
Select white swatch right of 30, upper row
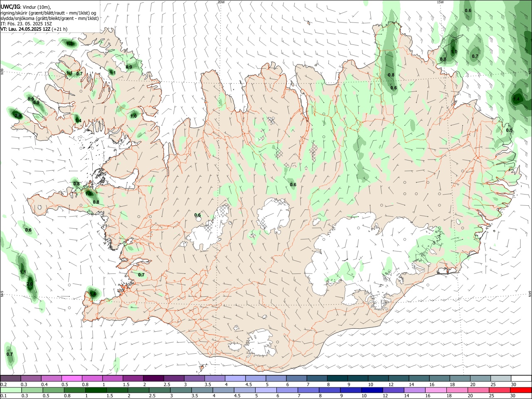(520, 379)
